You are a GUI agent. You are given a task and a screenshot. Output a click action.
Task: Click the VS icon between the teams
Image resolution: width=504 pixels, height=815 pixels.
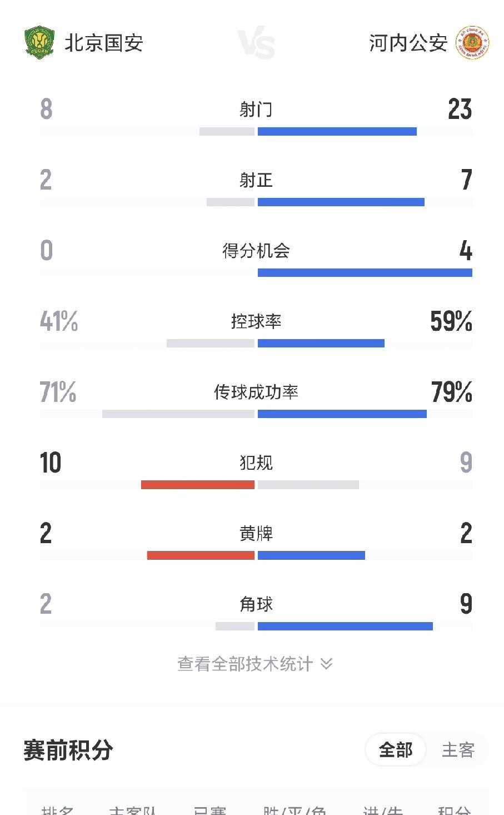[256, 44]
